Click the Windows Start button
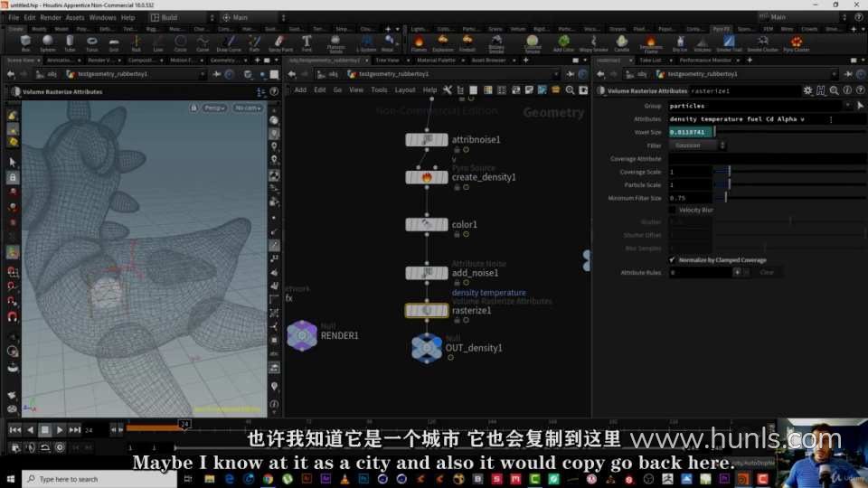Screen dimensions: 868x488 coord(11,479)
